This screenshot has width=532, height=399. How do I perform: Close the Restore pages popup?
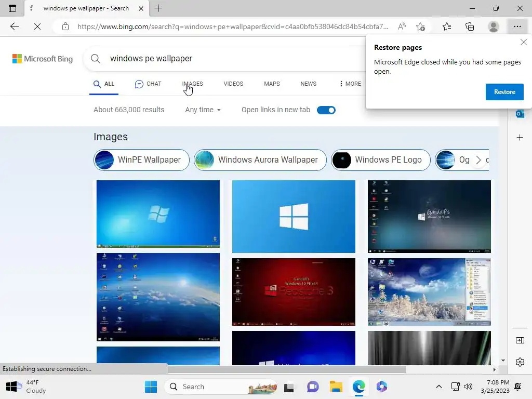[x=524, y=42]
